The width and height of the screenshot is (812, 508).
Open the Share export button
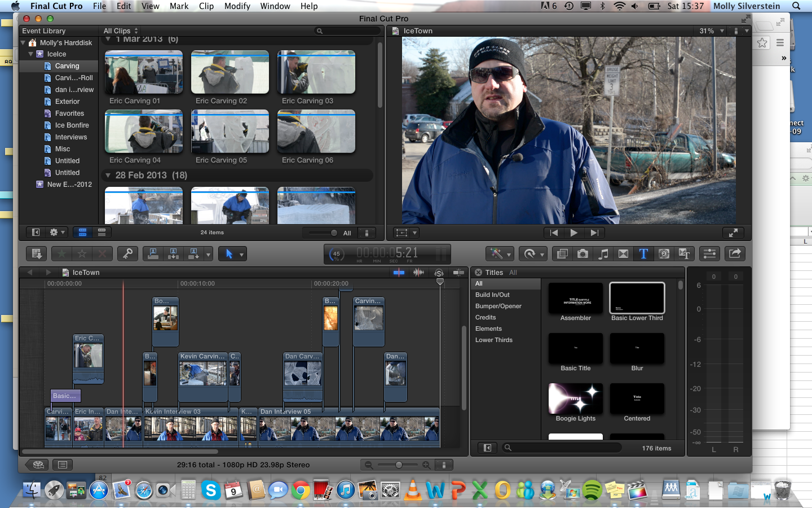coord(735,254)
